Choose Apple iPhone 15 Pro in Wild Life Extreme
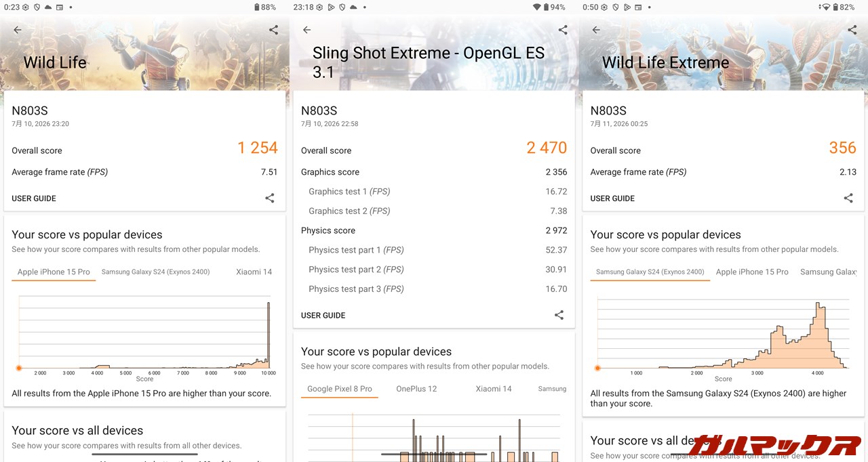Screen dimensions: 868x462 click(x=752, y=272)
